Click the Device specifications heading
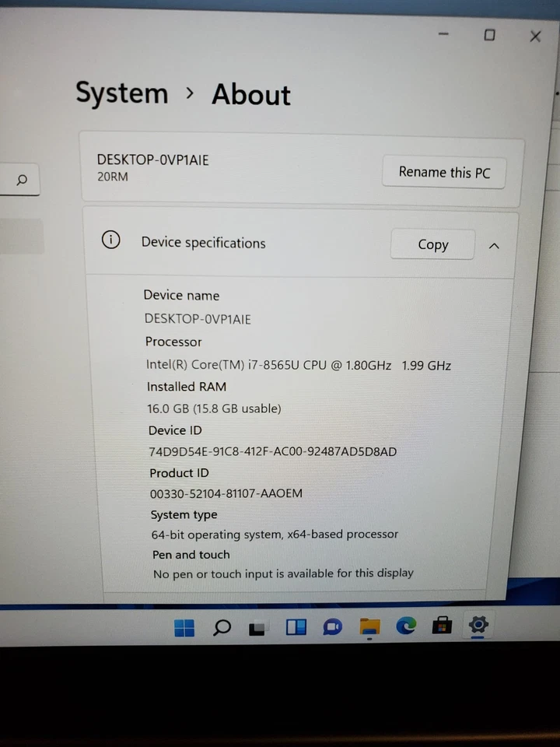The height and width of the screenshot is (747, 560). pos(203,243)
